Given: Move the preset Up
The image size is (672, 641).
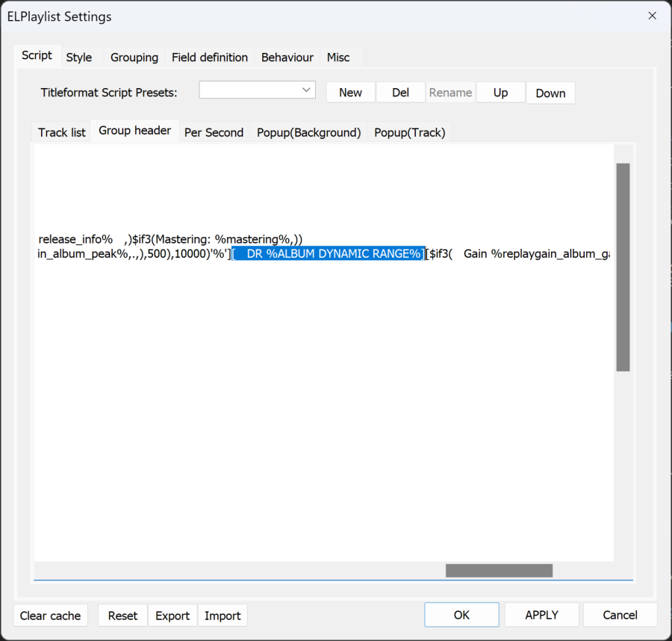Looking at the screenshot, I should point(500,93).
